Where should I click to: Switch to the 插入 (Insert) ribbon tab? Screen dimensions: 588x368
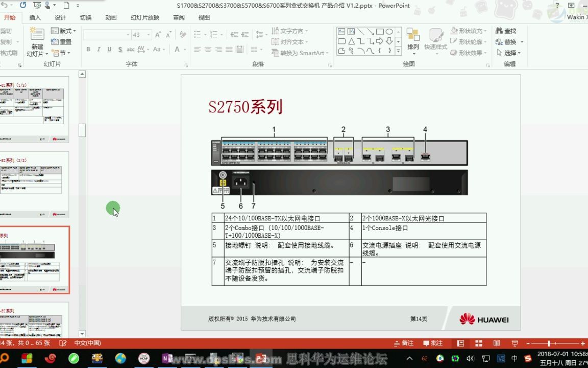[x=34, y=17]
